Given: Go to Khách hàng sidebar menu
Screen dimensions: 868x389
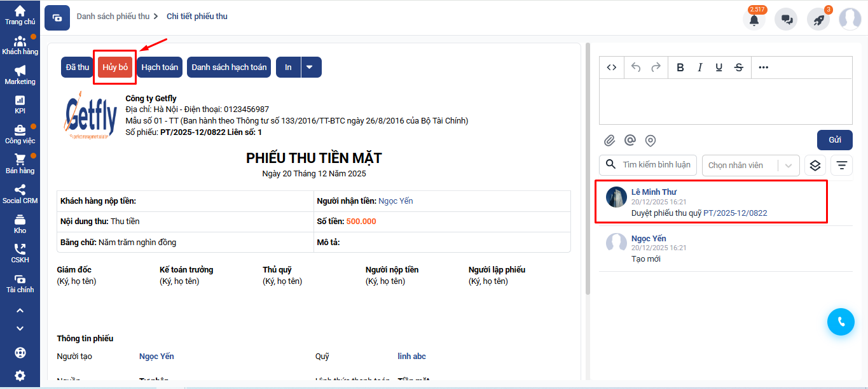Looking at the screenshot, I should (x=20, y=45).
